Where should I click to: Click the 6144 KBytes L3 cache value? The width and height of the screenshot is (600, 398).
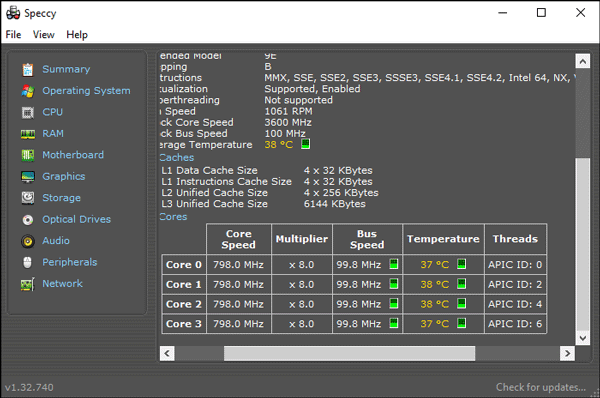[x=335, y=204]
